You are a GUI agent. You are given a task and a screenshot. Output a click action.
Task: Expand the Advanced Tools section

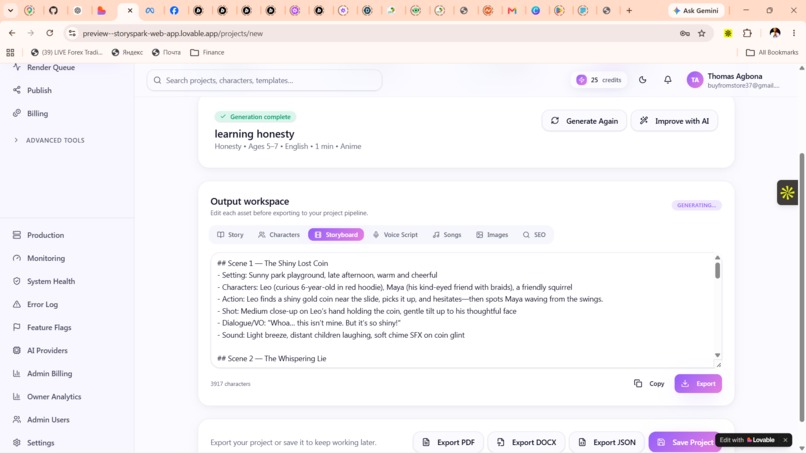49,140
